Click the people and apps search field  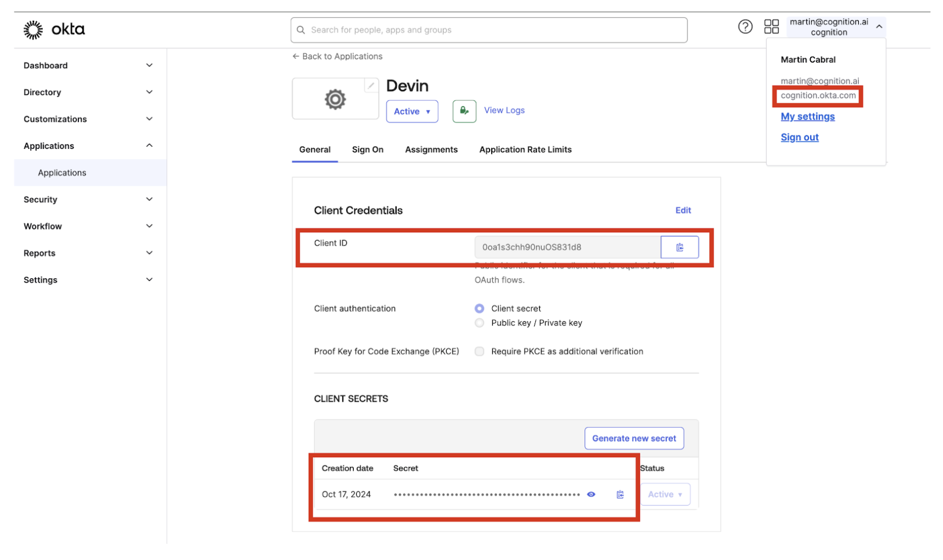[488, 30]
